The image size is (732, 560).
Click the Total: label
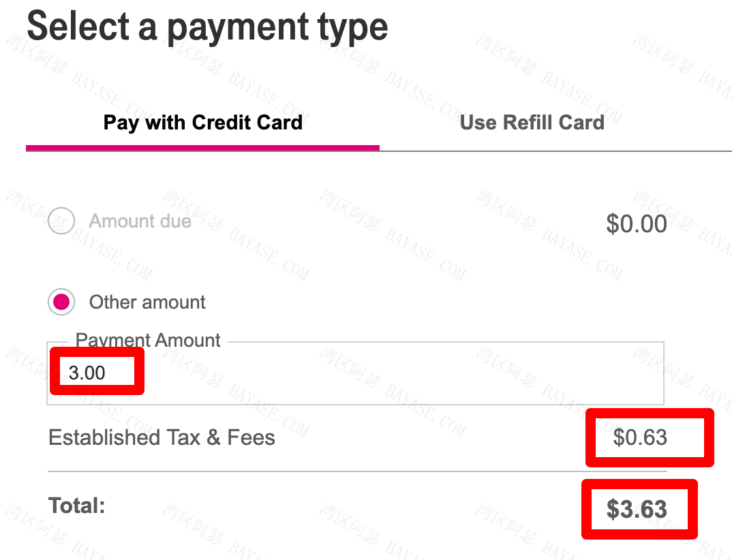[x=77, y=505]
